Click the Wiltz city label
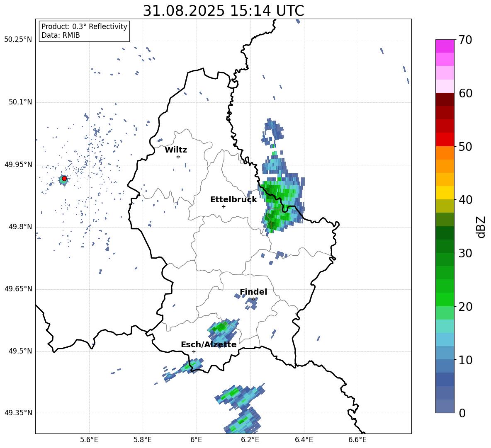This screenshot has height=448, width=491. pyautogui.click(x=176, y=150)
